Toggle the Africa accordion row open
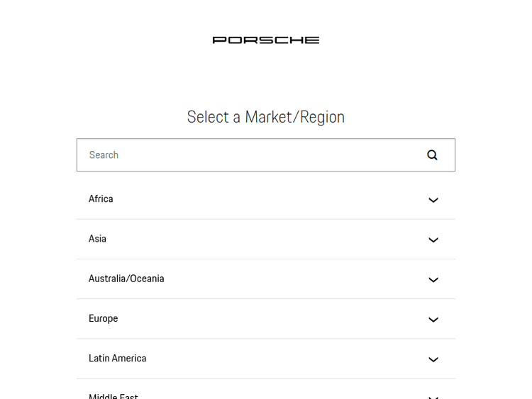532x399 pixels. coord(266,199)
